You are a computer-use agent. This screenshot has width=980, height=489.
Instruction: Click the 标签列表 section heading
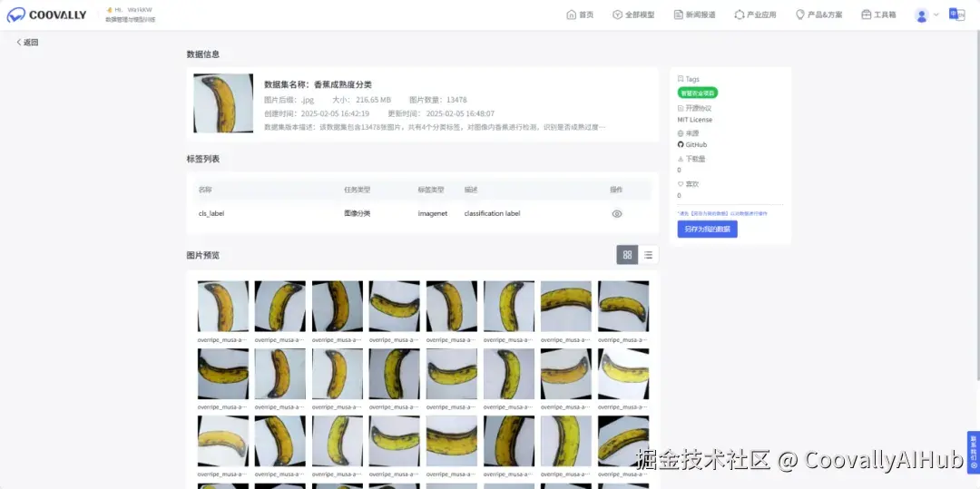pos(203,160)
